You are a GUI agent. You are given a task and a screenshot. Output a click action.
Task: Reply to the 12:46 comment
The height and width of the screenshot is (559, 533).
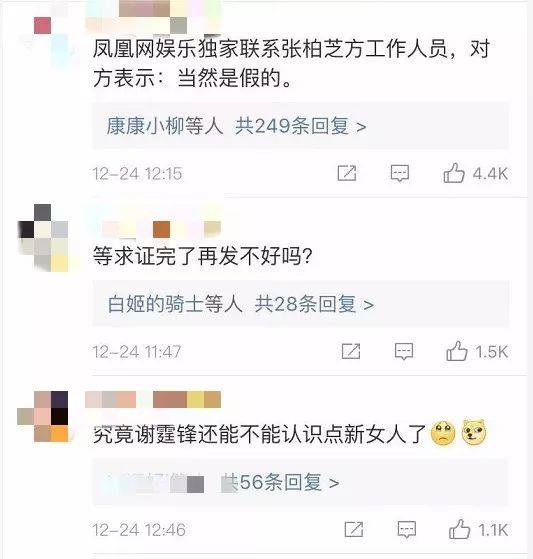(x=407, y=529)
